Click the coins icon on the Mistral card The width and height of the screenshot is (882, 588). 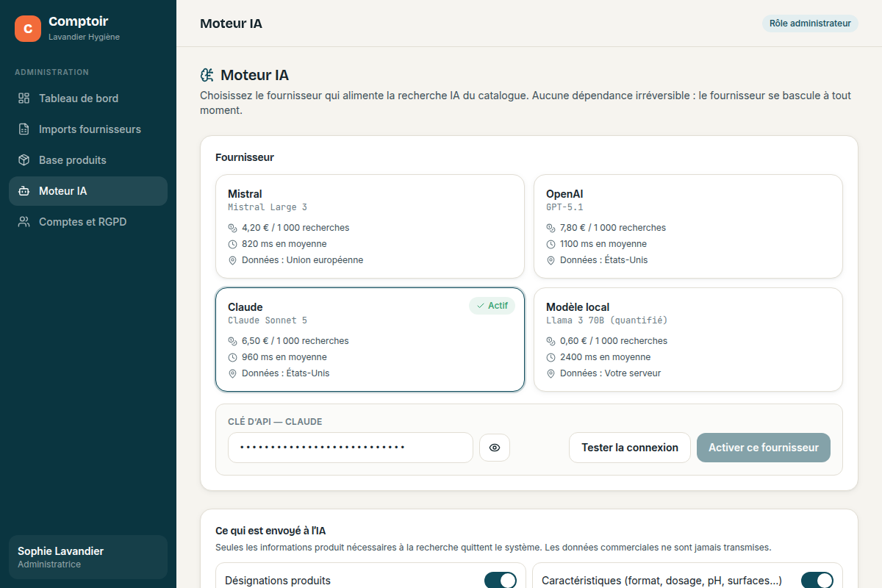(x=233, y=228)
